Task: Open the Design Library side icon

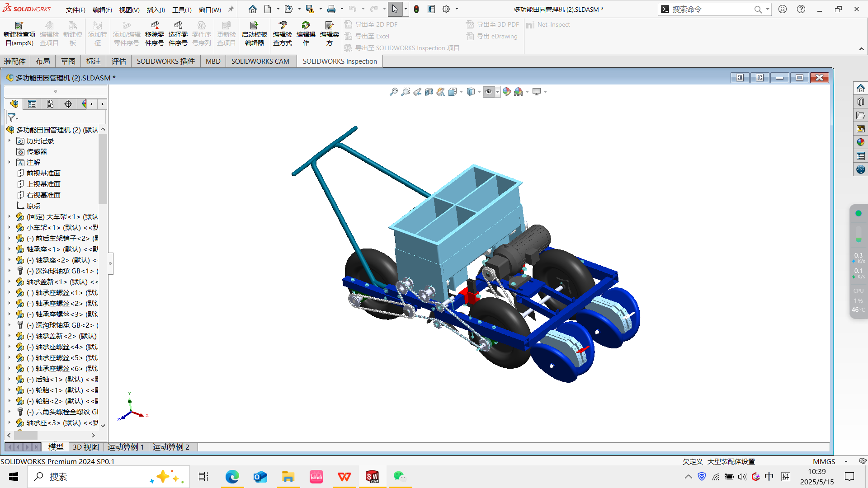Action: tap(860, 102)
